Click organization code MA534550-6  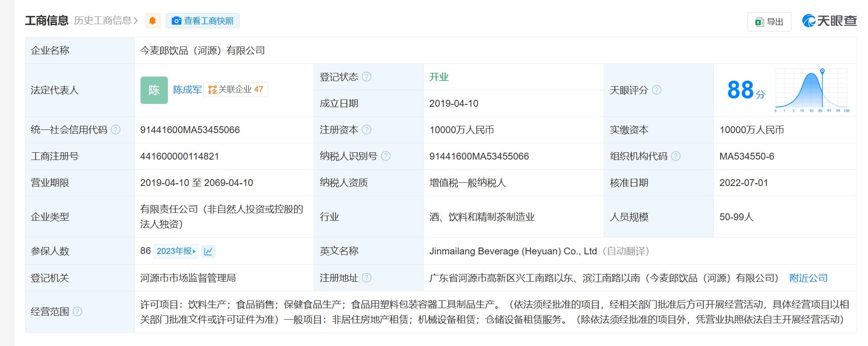pos(747,156)
